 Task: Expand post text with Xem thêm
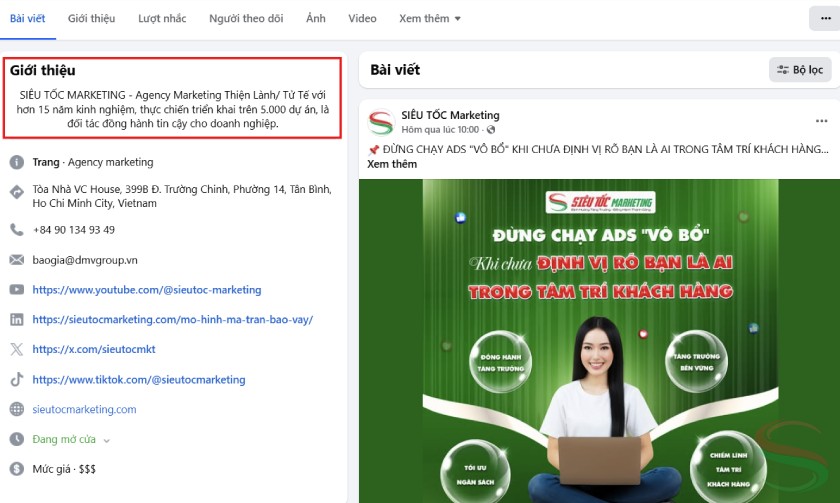(392, 164)
